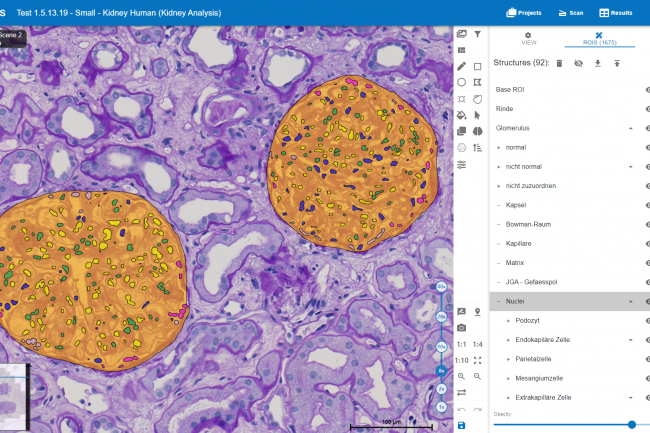
Task: Select the rectangle annotation tool
Action: [477, 66]
